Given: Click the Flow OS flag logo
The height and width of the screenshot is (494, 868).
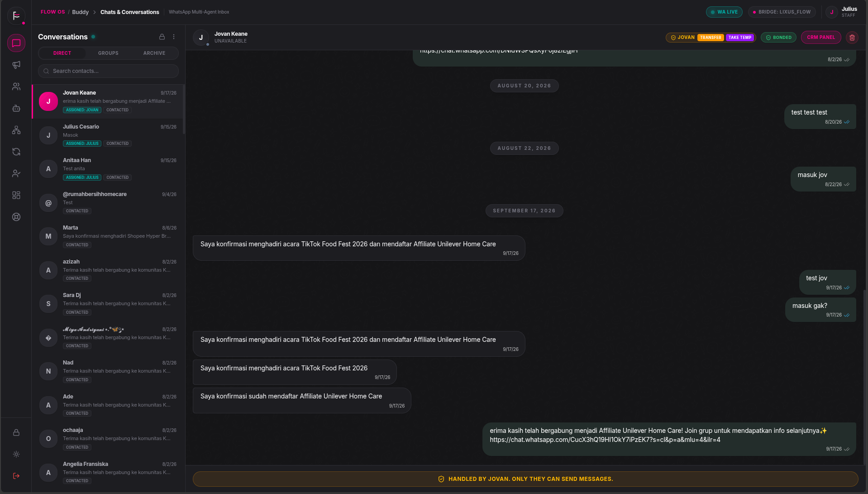Looking at the screenshot, I should (16, 16).
